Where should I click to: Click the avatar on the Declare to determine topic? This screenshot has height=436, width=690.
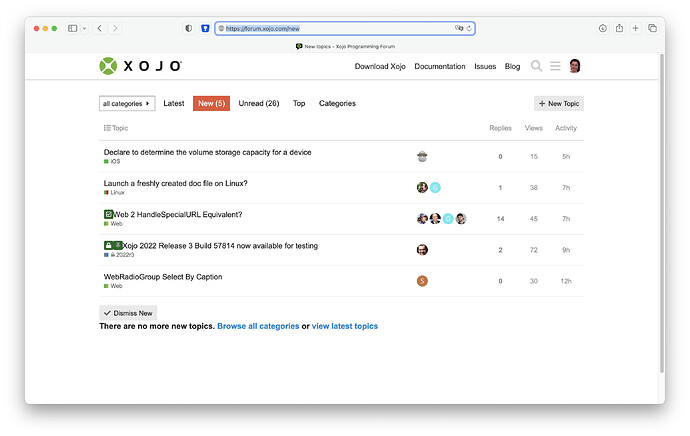point(422,157)
